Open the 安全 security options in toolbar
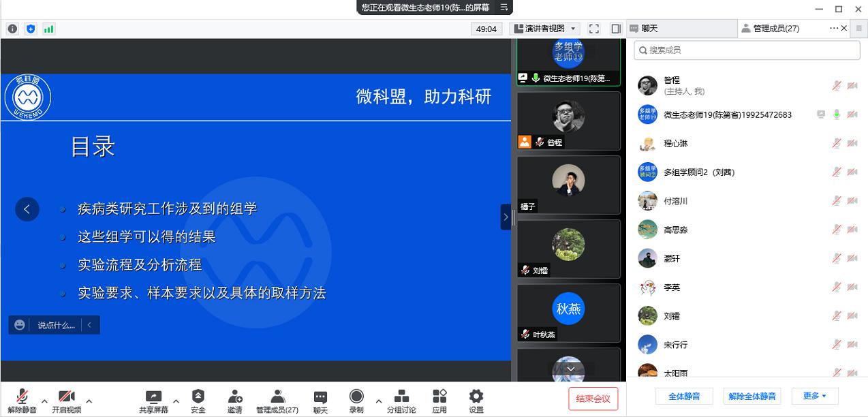 click(x=198, y=401)
